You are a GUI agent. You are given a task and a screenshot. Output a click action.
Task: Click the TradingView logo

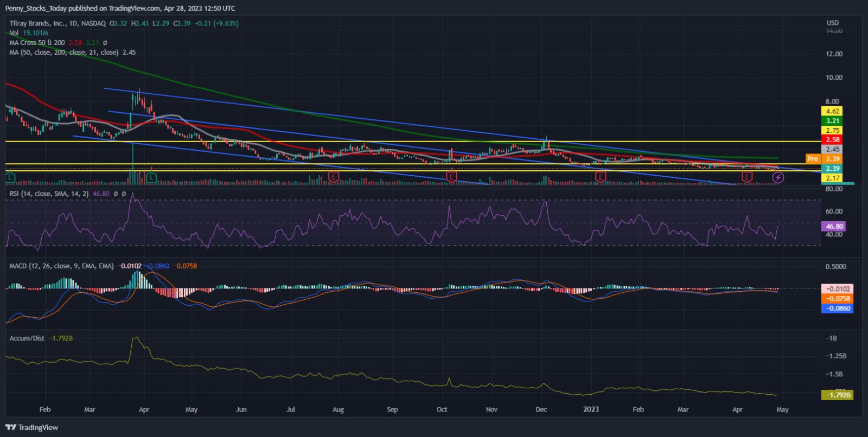(32, 427)
